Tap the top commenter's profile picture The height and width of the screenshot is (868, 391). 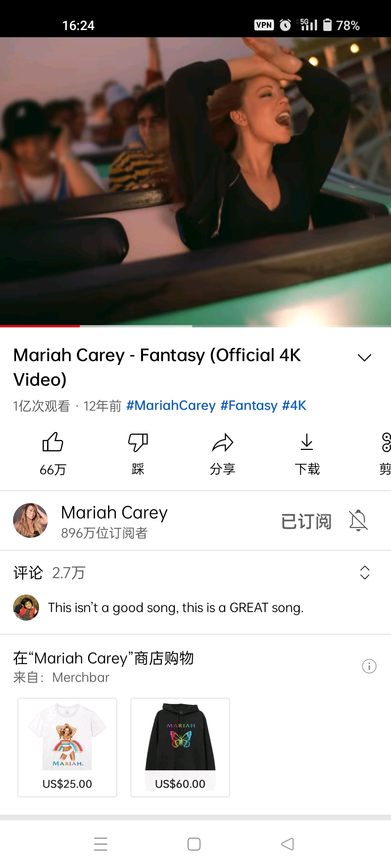(26, 608)
